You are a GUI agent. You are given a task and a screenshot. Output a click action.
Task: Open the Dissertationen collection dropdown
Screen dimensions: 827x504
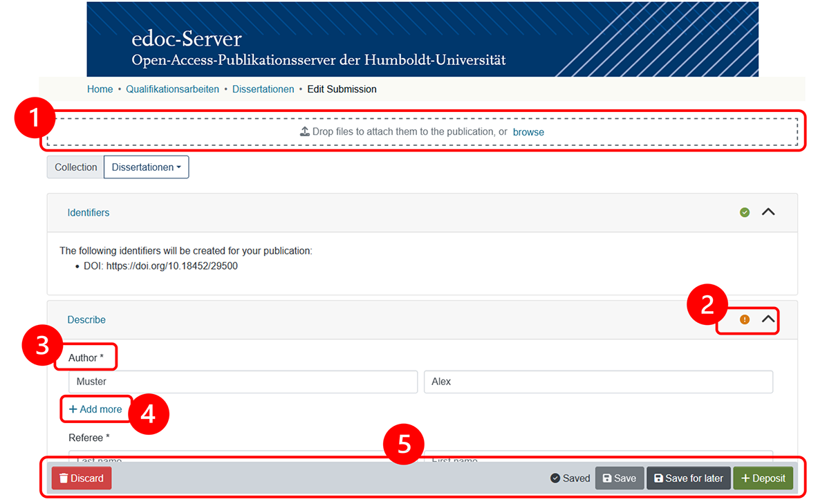pos(146,167)
